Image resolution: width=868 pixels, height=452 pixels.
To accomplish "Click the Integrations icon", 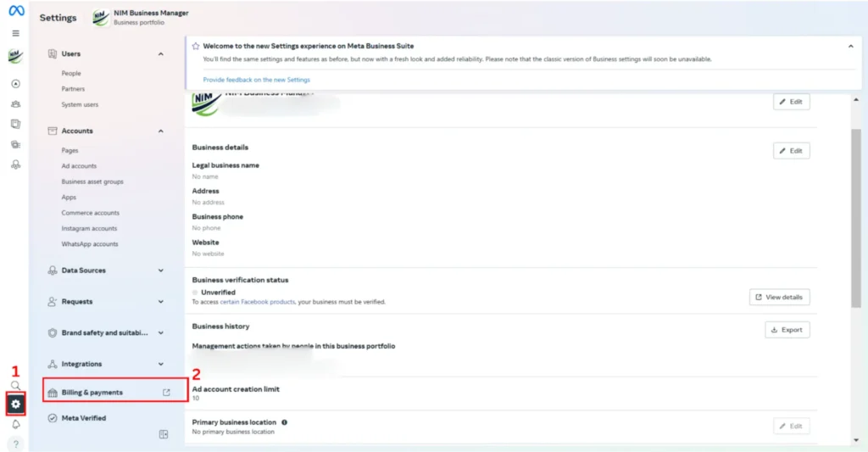I will tap(53, 364).
